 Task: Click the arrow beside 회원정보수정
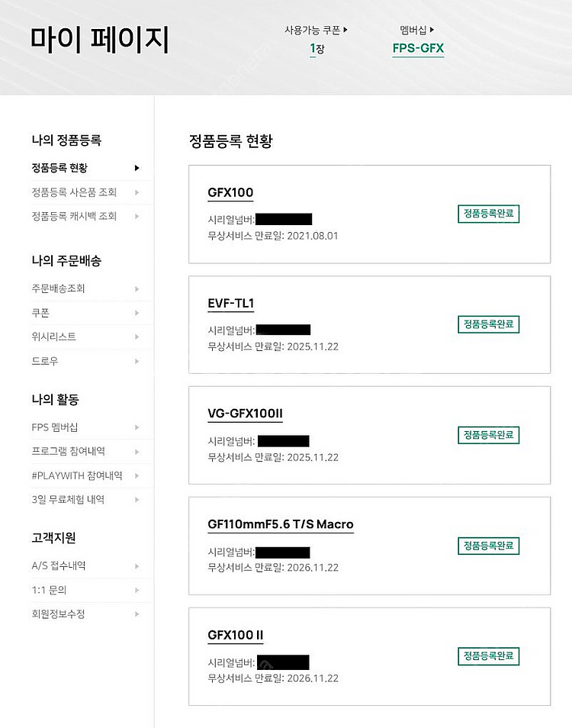(x=137, y=614)
